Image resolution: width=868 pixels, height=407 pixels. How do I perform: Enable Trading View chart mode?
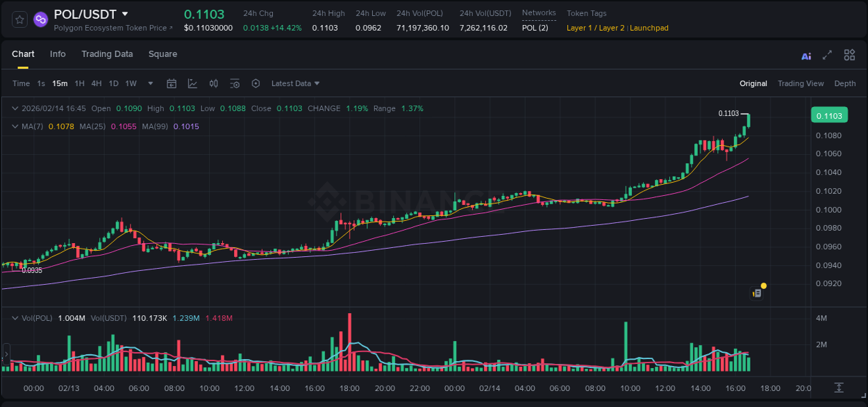point(801,83)
